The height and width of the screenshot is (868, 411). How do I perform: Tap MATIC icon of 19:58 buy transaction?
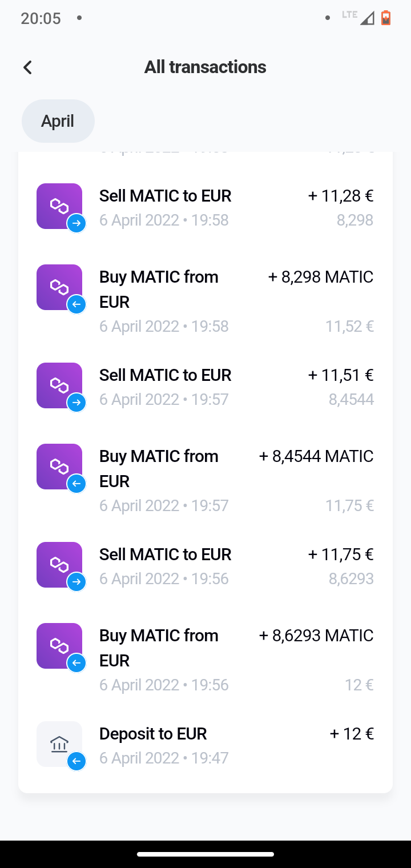(x=59, y=287)
